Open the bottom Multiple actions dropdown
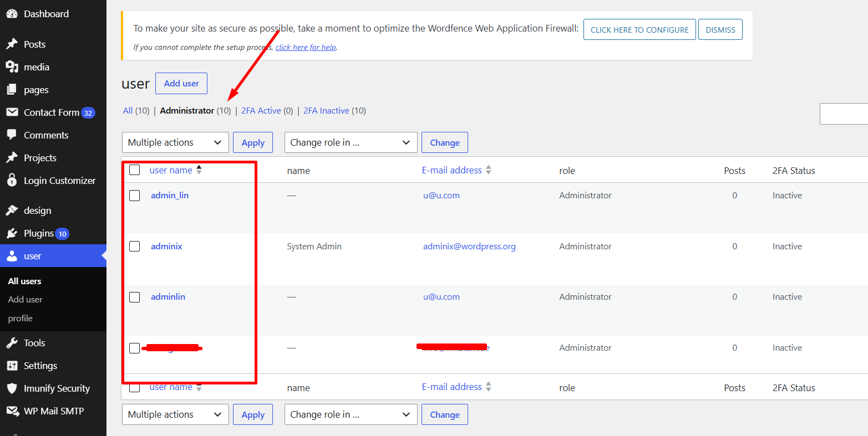This screenshot has height=436, width=868. (x=175, y=414)
